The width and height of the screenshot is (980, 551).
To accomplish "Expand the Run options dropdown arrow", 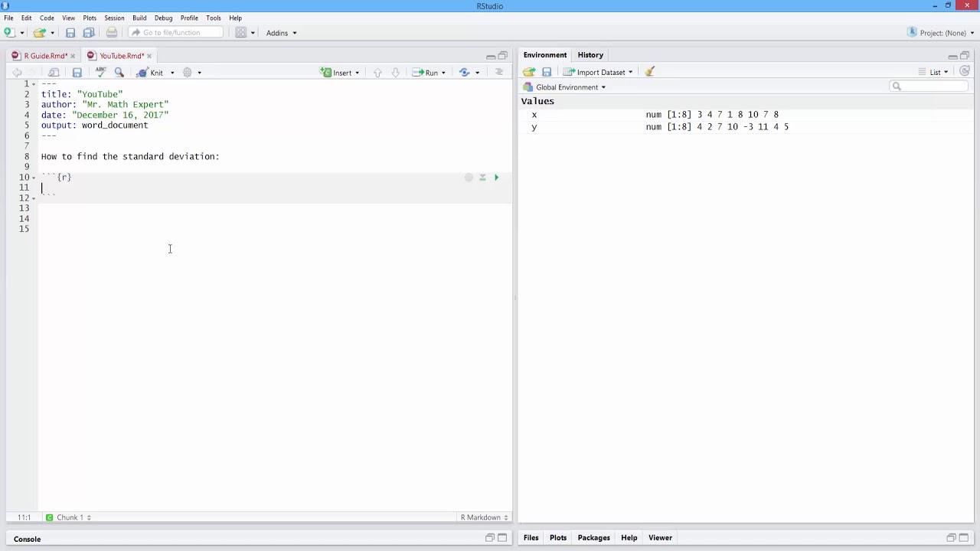I will pyautogui.click(x=443, y=73).
